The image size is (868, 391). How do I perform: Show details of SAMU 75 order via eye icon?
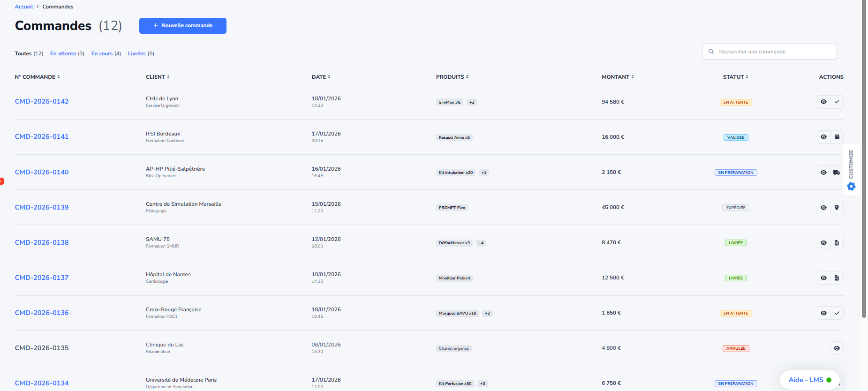tap(823, 243)
